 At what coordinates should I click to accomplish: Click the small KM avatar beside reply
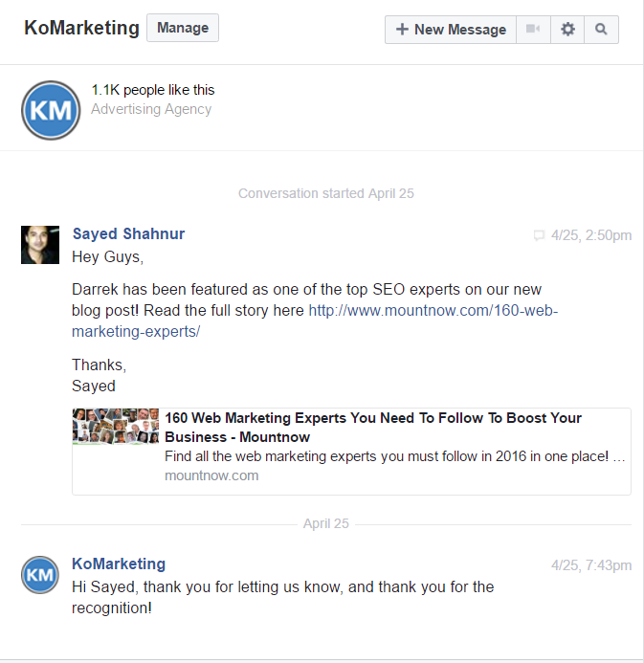tap(40, 575)
